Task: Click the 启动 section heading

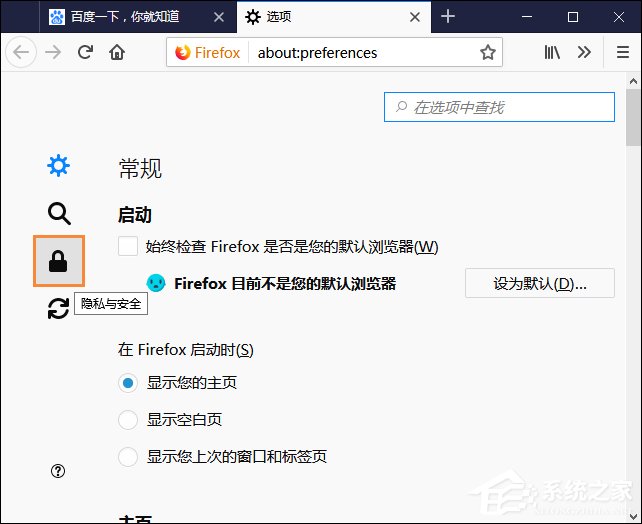Action: [x=135, y=215]
